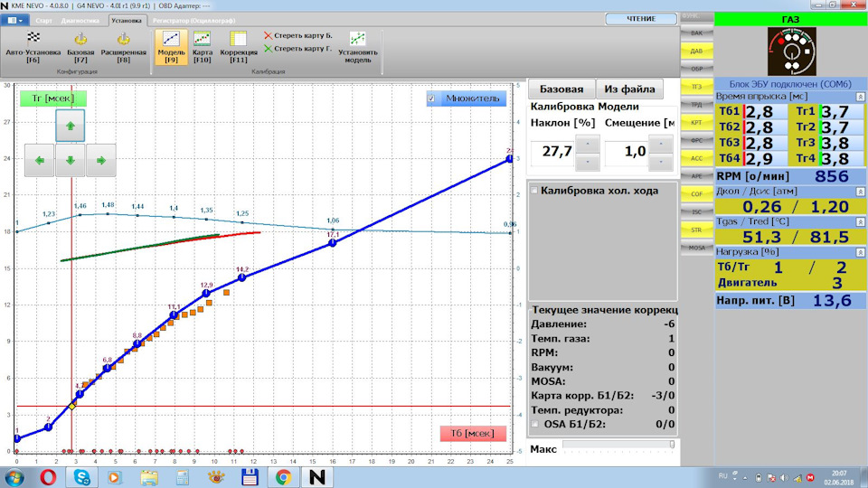Viewport: 868px width, 488px height.
Task: Toggle OSA Б1/Б2 checkbox
Action: 534,425
